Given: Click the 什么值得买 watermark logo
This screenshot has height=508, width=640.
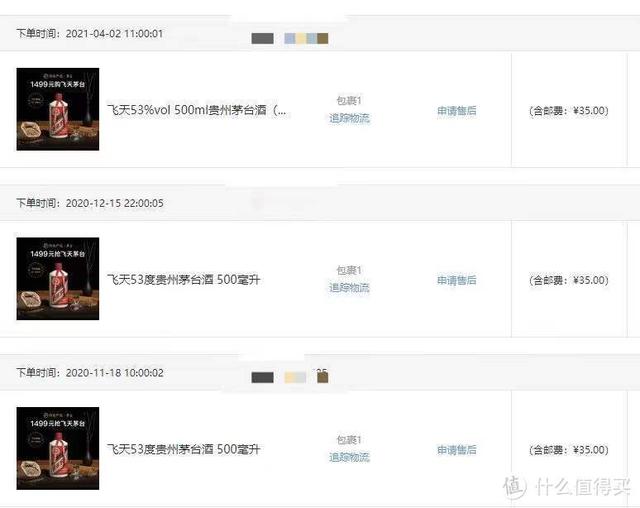Looking at the screenshot, I should (x=568, y=486).
